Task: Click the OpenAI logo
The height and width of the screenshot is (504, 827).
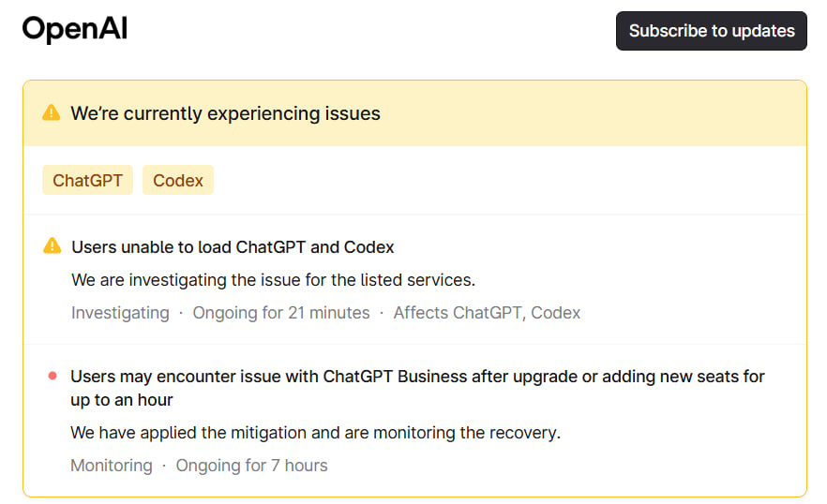Action: (75, 30)
